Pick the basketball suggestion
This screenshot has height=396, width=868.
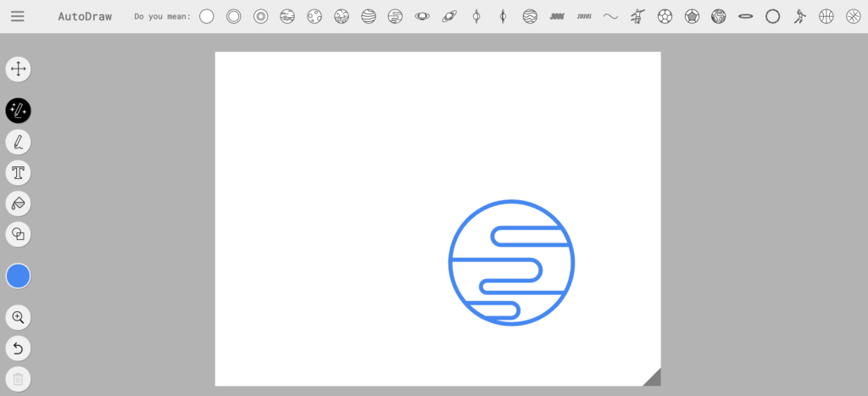pos(826,16)
